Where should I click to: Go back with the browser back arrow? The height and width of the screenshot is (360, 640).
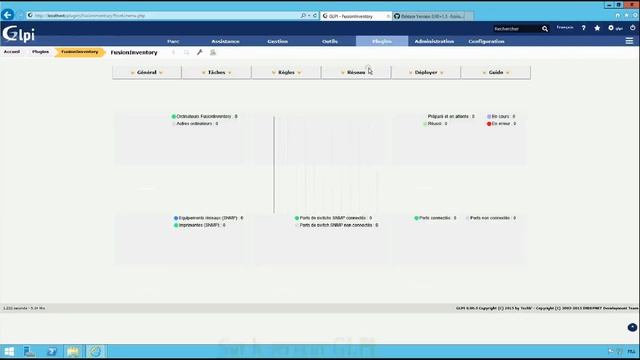[x=8, y=15]
